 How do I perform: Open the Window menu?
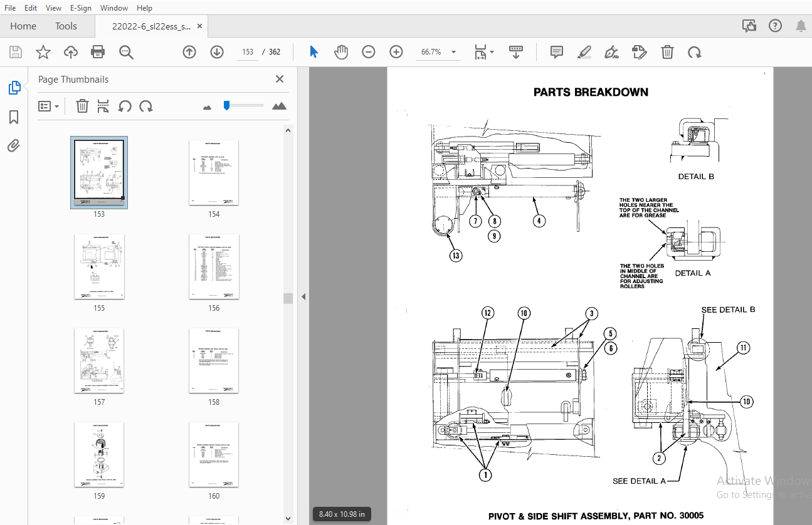114,8
